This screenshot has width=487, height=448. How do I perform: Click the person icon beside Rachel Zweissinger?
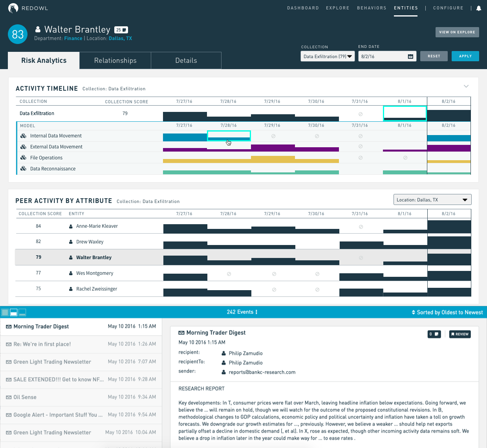71,289
